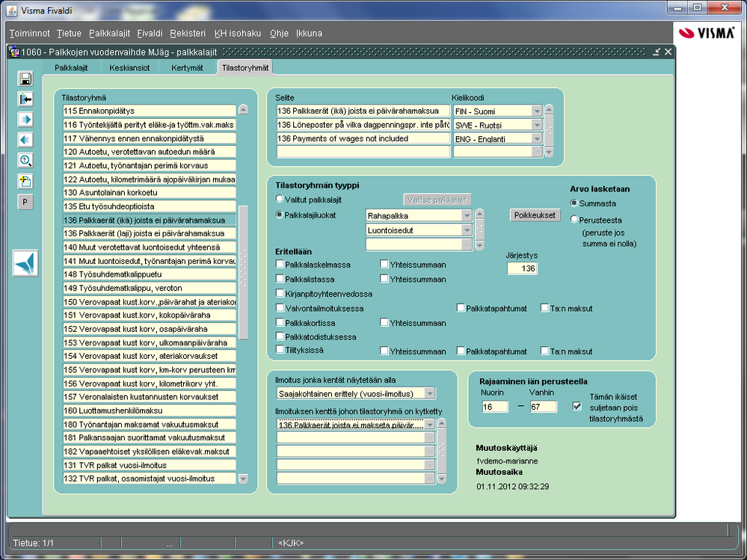Click the Visma logo

pyautogui.click(x=706, y=33)
